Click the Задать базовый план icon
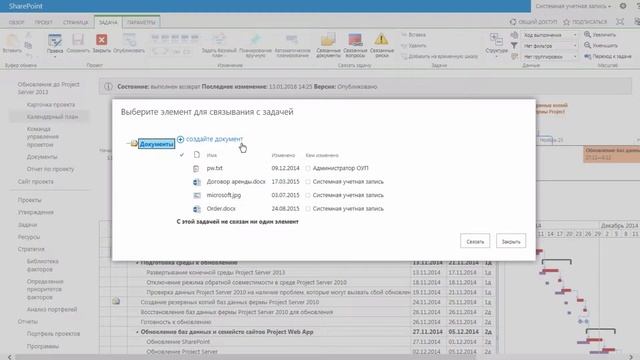640x360 pixels. pos(219,40)
